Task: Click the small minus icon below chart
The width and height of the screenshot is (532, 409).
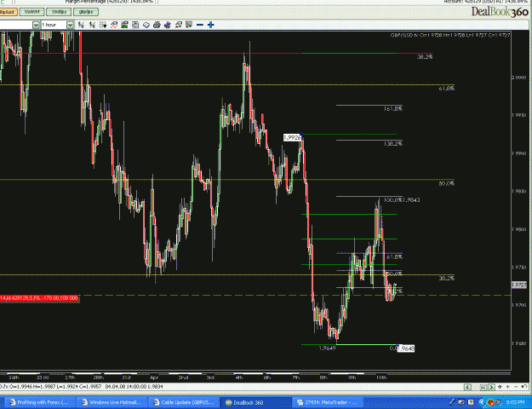Action: (x=516, y=387)
